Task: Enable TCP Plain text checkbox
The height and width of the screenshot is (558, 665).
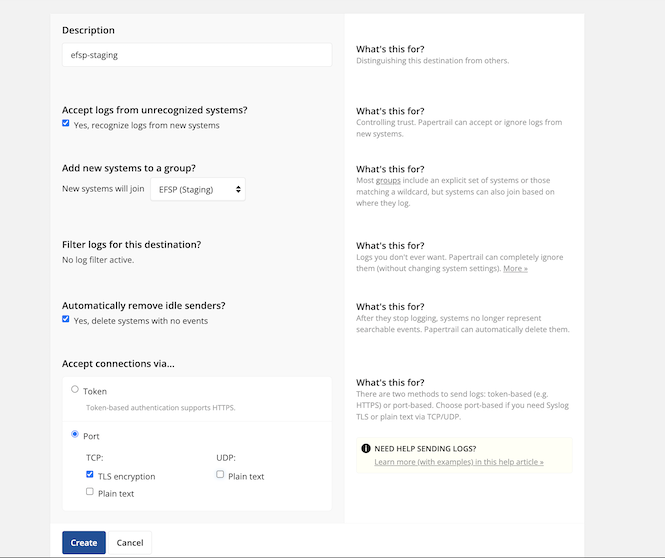Action: (x=89, y=491)
